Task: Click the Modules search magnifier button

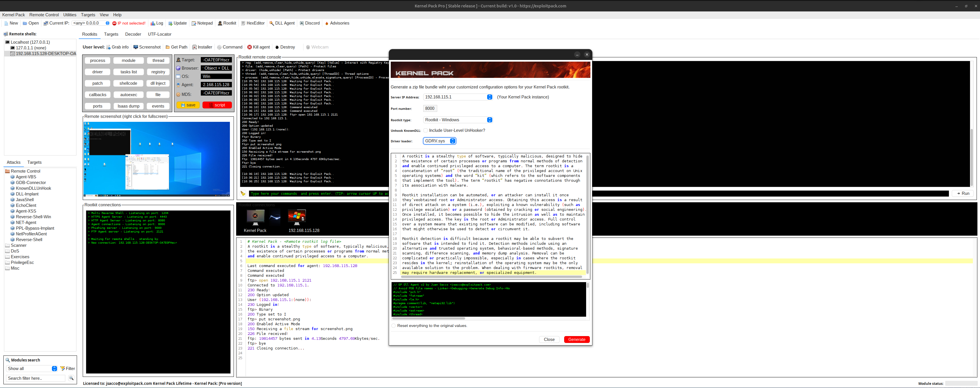Action: coord(71,378)
